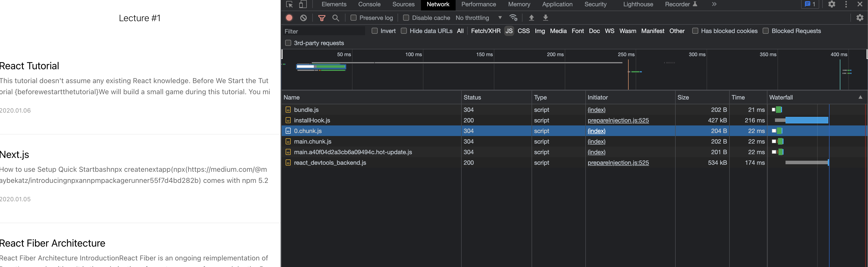Viewport: 868px width, 267px height.
Task: Close the DevTools panel
Action: coord(859,4)
